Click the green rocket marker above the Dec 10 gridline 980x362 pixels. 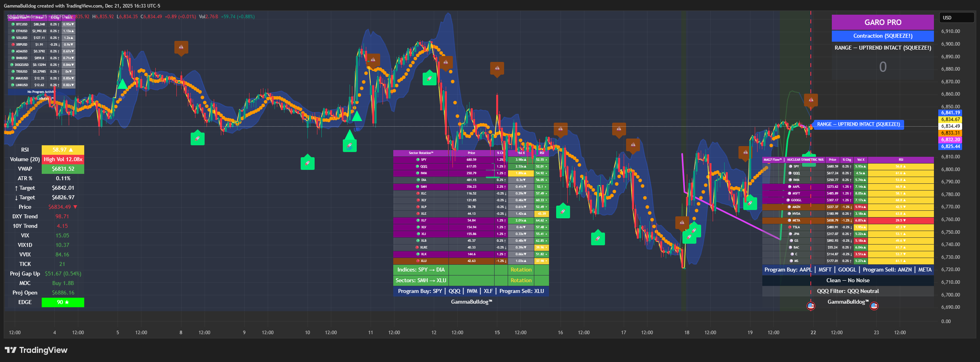coord(307,163)
